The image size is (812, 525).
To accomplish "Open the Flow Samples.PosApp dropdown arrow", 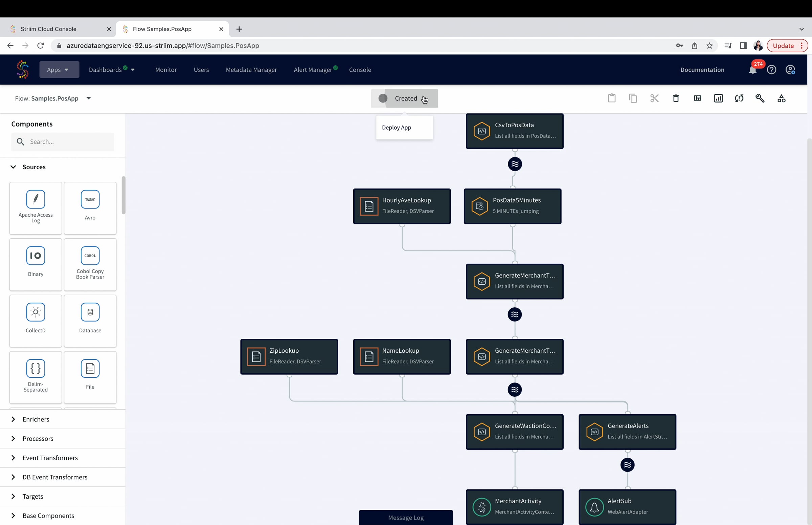I will tap(89, 99).
